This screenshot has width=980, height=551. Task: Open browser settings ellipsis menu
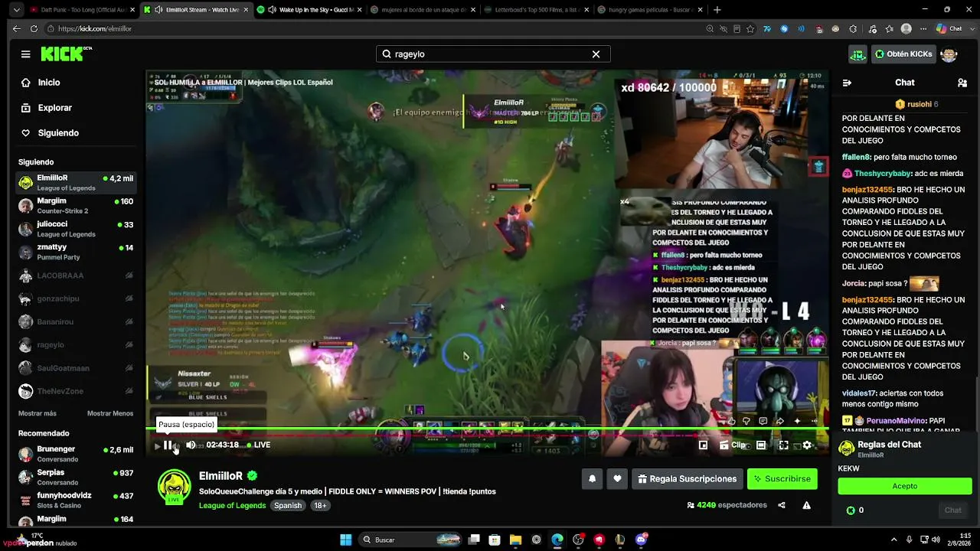coord(924,29)
